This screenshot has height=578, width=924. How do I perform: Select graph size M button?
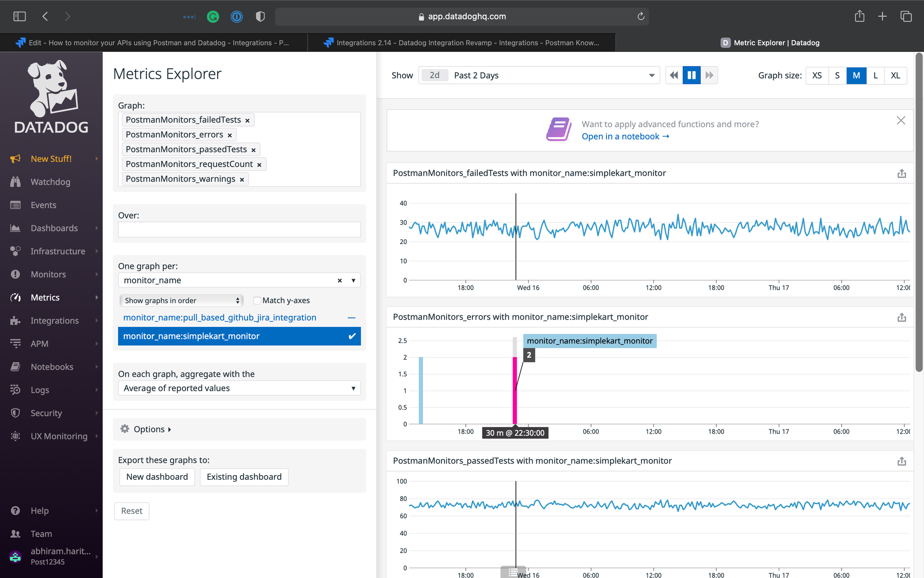click(857, 75)
